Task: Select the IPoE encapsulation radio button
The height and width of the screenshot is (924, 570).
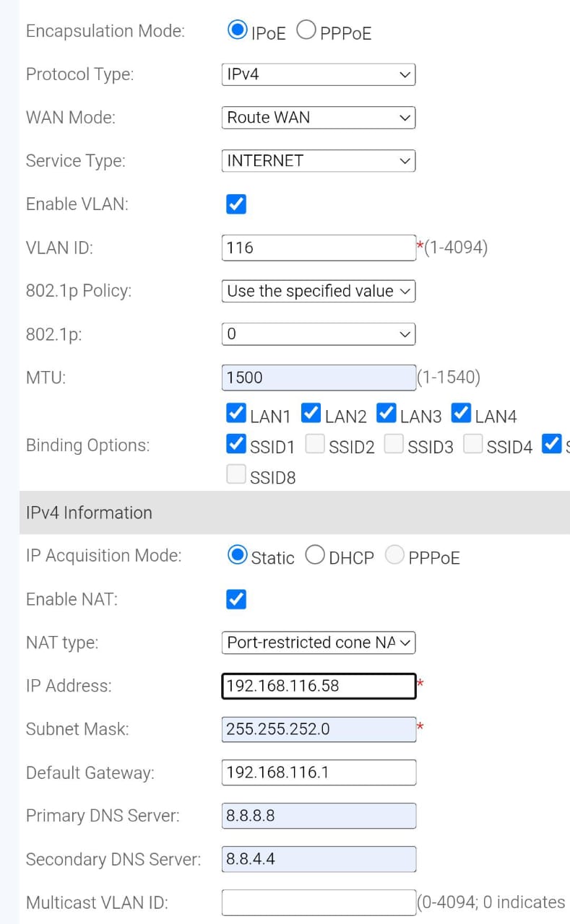Action: (x=237, y=30)
